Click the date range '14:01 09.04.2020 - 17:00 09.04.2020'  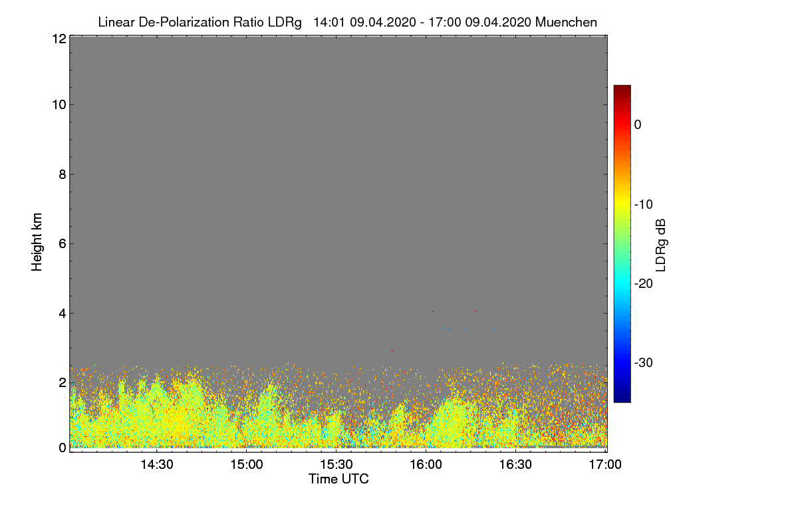click(422, 22)
